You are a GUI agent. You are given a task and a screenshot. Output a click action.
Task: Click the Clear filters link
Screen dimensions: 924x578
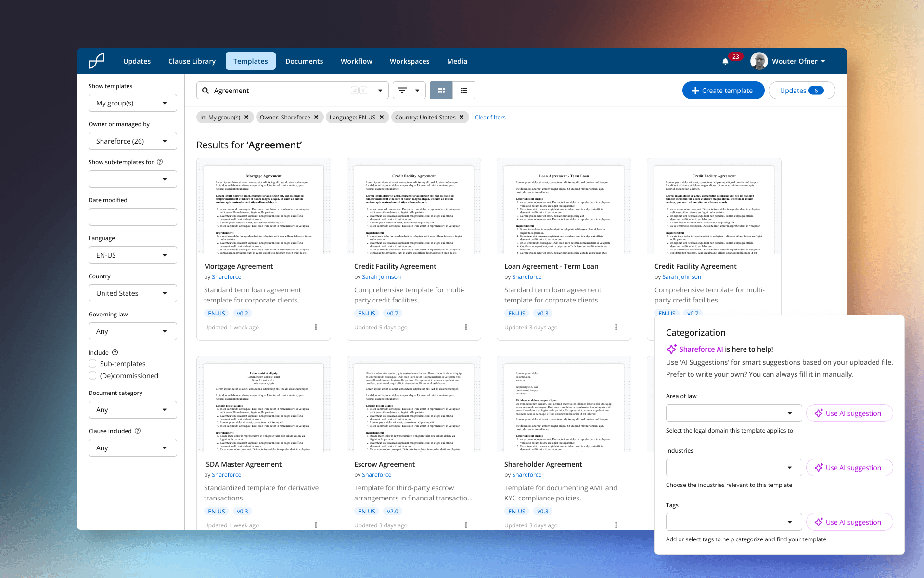490,118
